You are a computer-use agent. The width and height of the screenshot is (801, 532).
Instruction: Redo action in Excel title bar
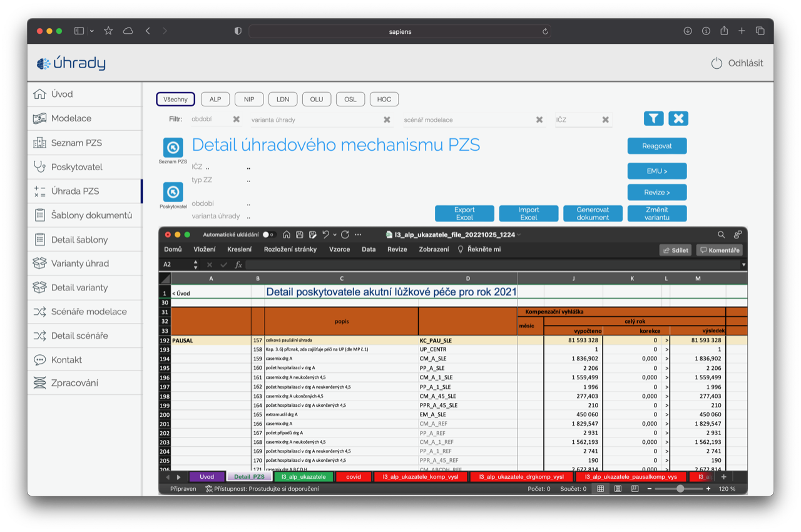(345, 235)
